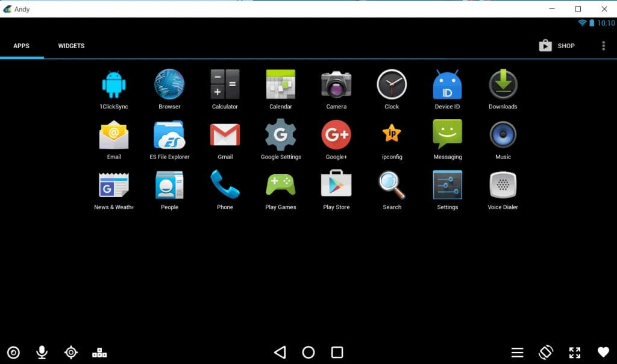This screenshot has width=617, height=364.
Task: Open the Shop button
Action: click(x=557, y=46)
